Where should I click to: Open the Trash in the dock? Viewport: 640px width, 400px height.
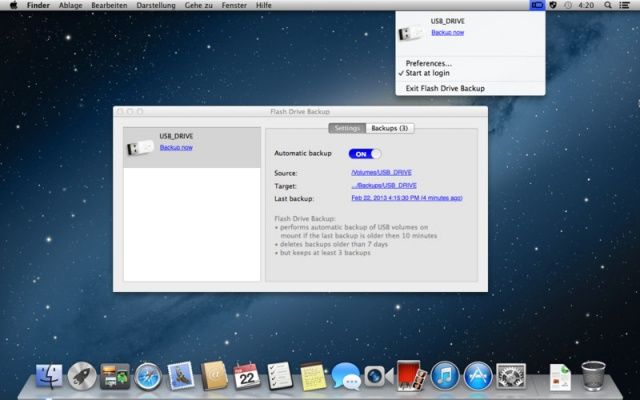tap(594, 376)
